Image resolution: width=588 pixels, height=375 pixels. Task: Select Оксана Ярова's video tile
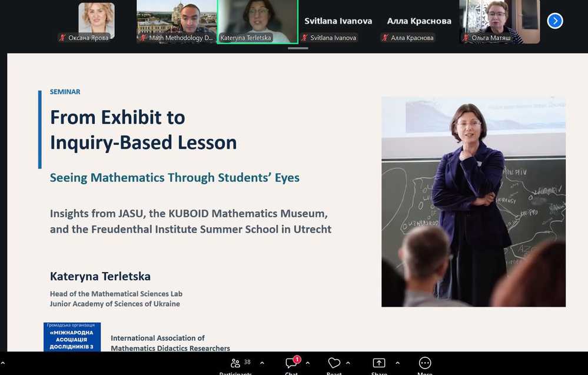point(97,22)
